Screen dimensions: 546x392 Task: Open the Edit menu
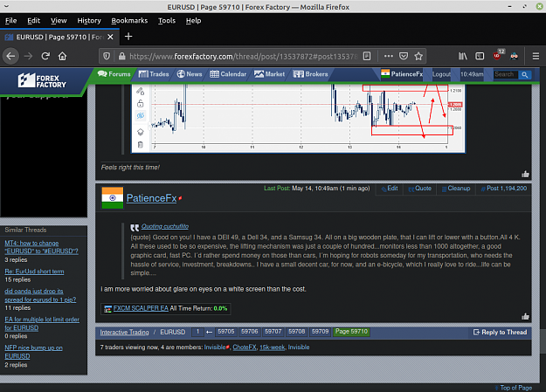tap(34, 21)
